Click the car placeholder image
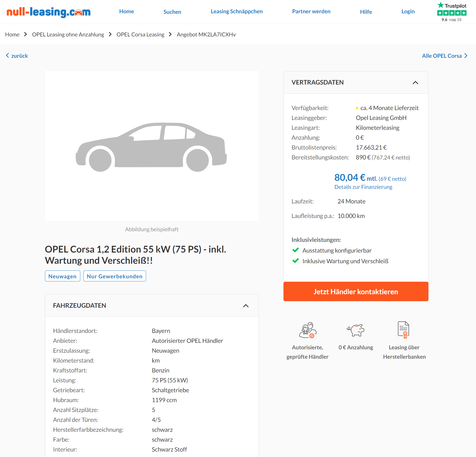 (152, 146)
